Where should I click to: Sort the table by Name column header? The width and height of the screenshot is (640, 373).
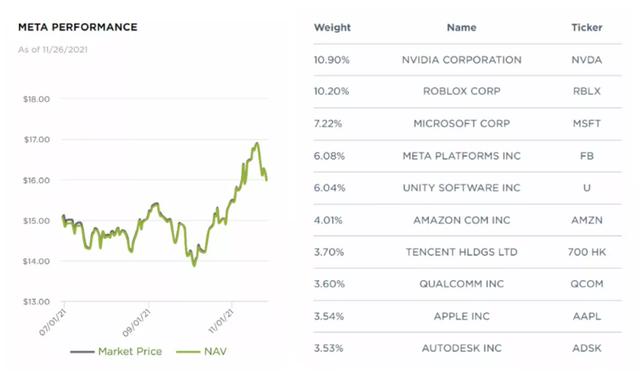[x=461, y=27]
